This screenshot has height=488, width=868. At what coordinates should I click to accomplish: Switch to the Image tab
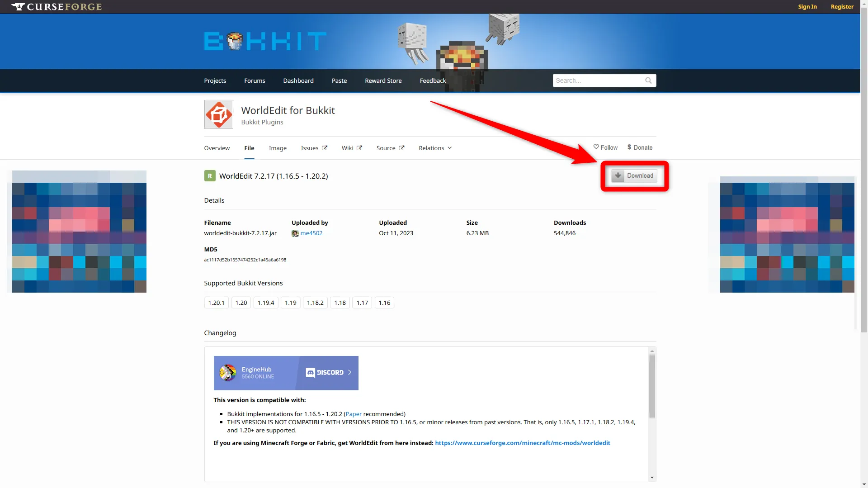(x=278, y=148)
